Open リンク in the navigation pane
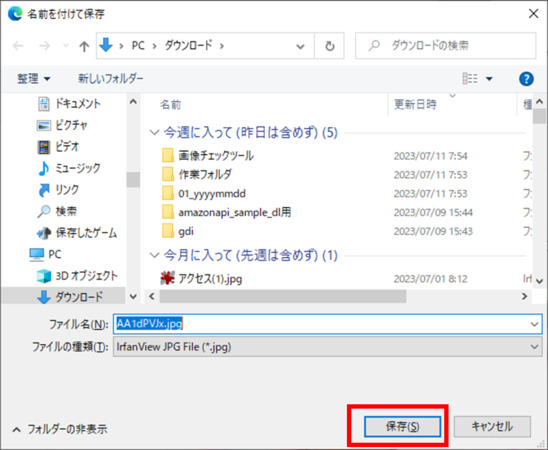 click(x=58, y=190)
